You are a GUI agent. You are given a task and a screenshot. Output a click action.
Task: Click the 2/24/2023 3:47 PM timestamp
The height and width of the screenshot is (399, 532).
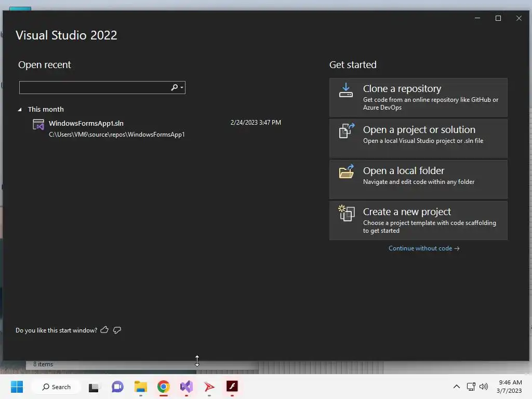[256, 123]
